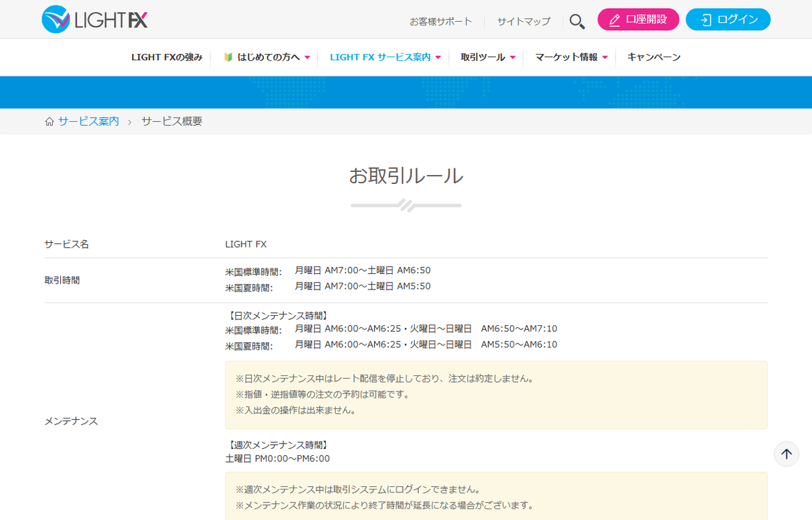Click the beginner leaf icon beside はじめての方へ
The width and height of the screenshot is (812, 520).
tap(229, 57)
